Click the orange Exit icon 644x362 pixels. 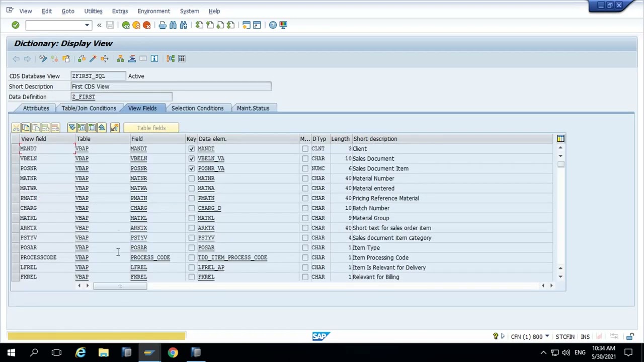point(136,25)
